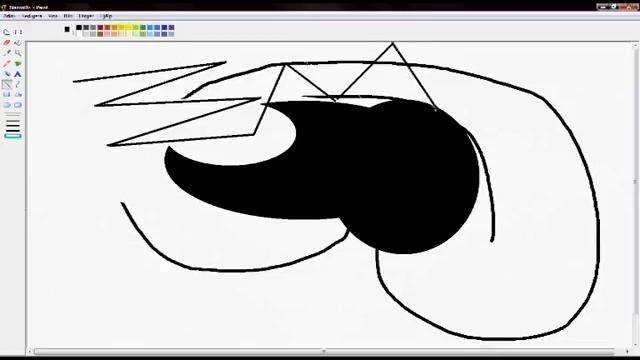Viewport: 640px width, 360px height.
Task: Pick the bright red color swatch
Action: point(107,28)
